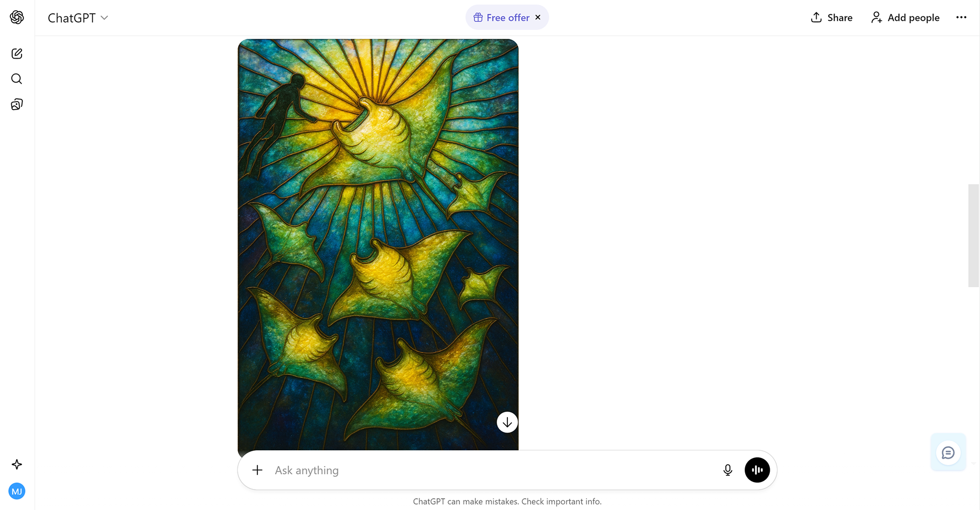
Task: Open the search chats magnifier icon
Action: [x=17, y=79]
